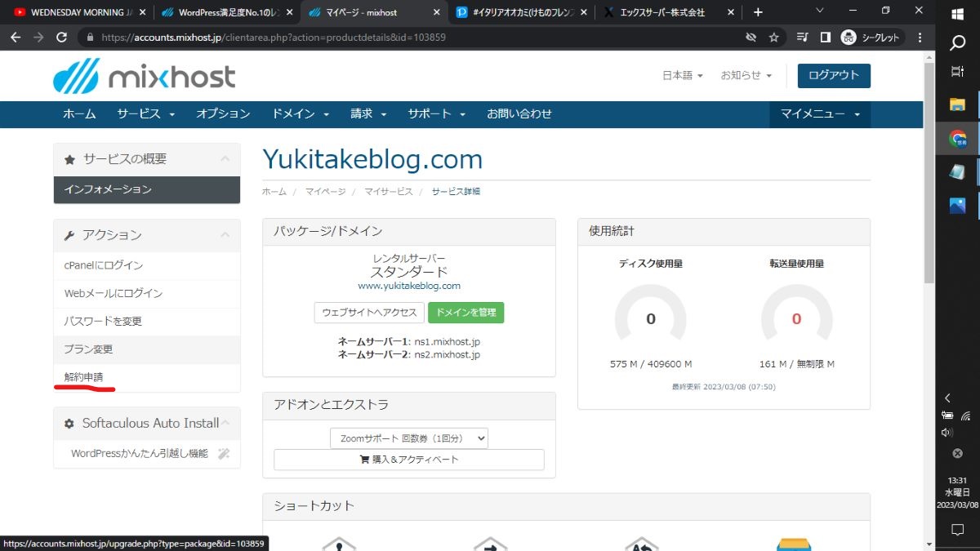Collapse the サービスの概要 panel chevron
Image resolution: width=980 pixels, height=551 pixels.
pyautogui.click(x=225, y=158)
